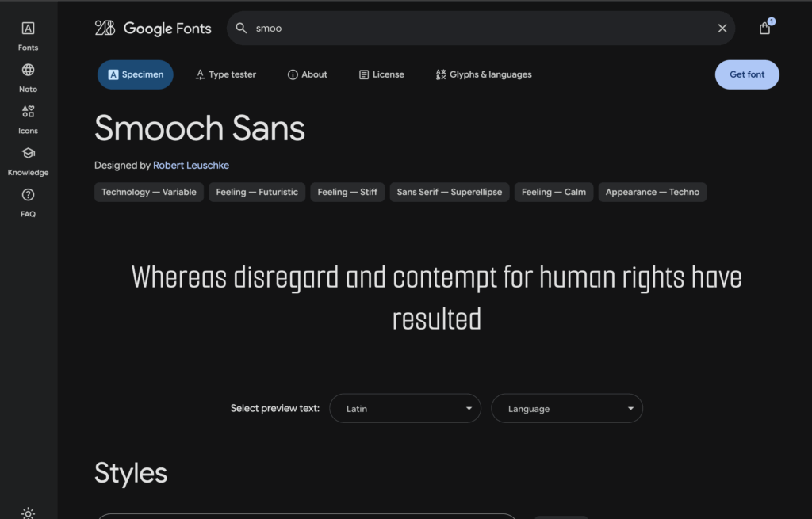Open the Fonts section in sidebar
This screenshot has height=519, width=812.
(28, 36)
